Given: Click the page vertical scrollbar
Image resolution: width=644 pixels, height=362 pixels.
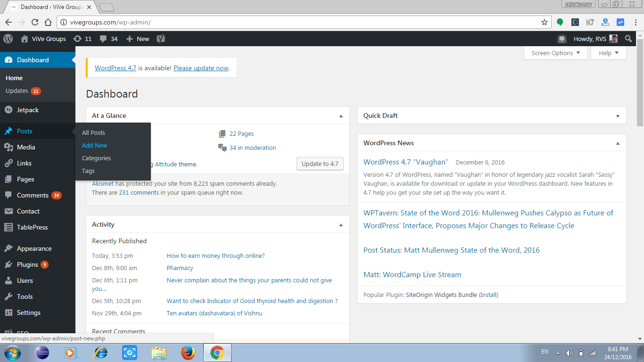Looking at the screenshot, I should tap(640, 82).
